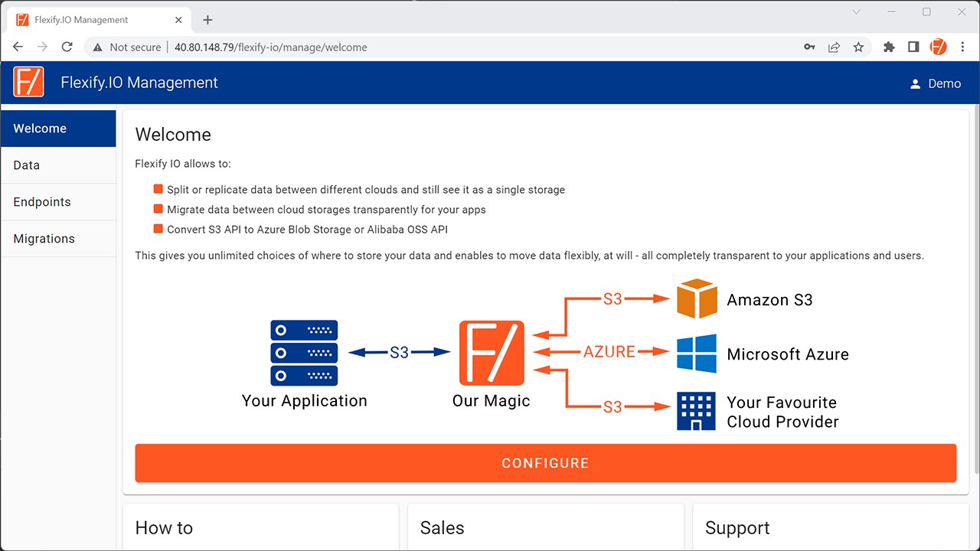
Task: Click the Your Application server icon
Action: coord(304,353)
